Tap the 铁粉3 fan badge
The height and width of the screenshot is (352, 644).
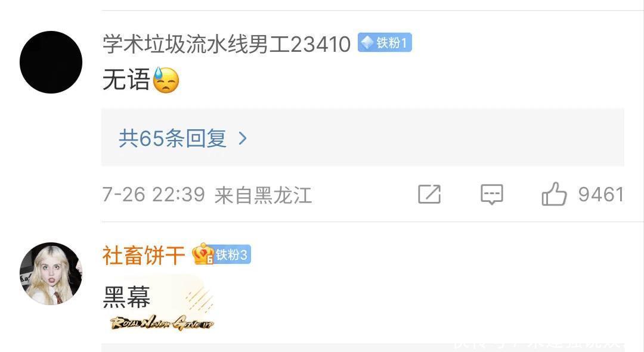232,255
